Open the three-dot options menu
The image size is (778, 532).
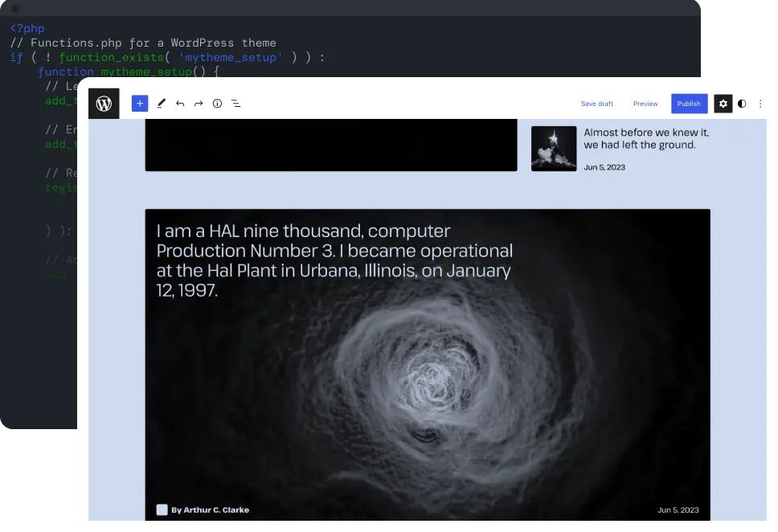760,104
